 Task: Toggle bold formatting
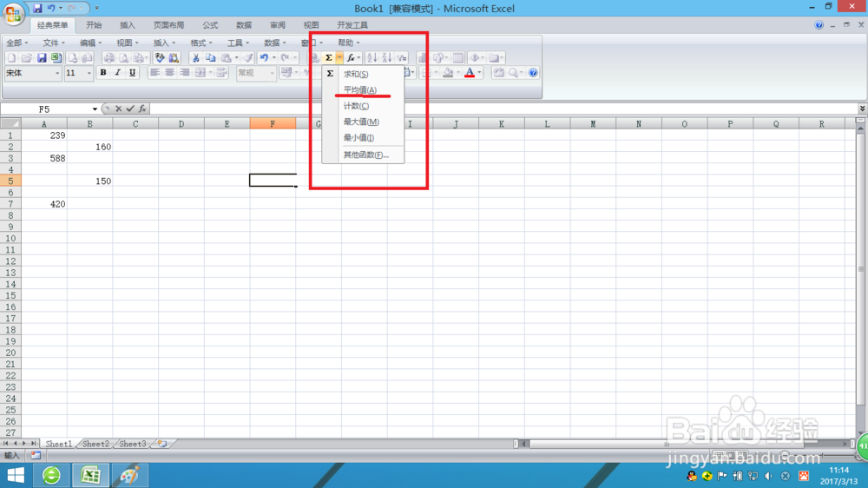(x=103, y=73)
